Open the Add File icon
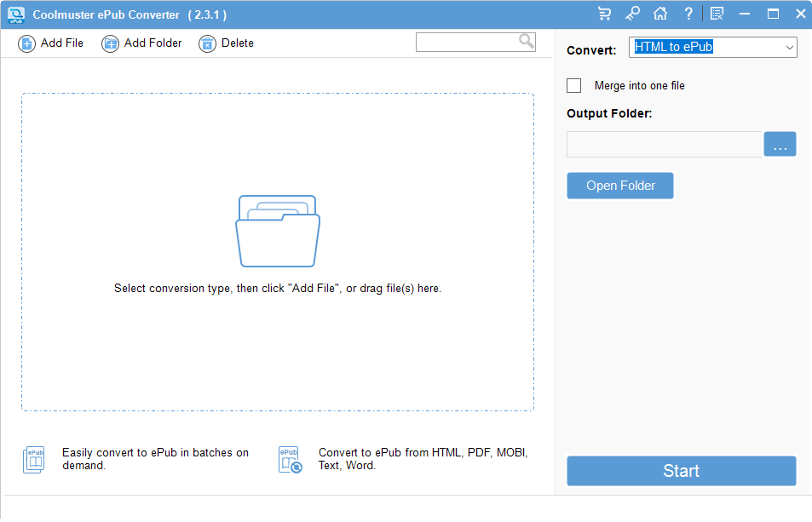 click(x=27, y=43)
